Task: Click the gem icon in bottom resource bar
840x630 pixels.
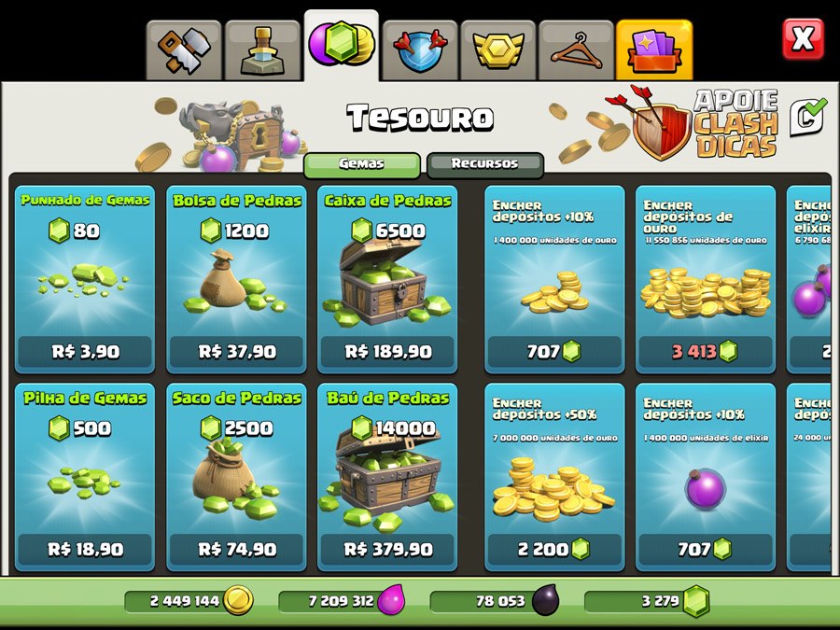Action: click(x=696, y=601)
